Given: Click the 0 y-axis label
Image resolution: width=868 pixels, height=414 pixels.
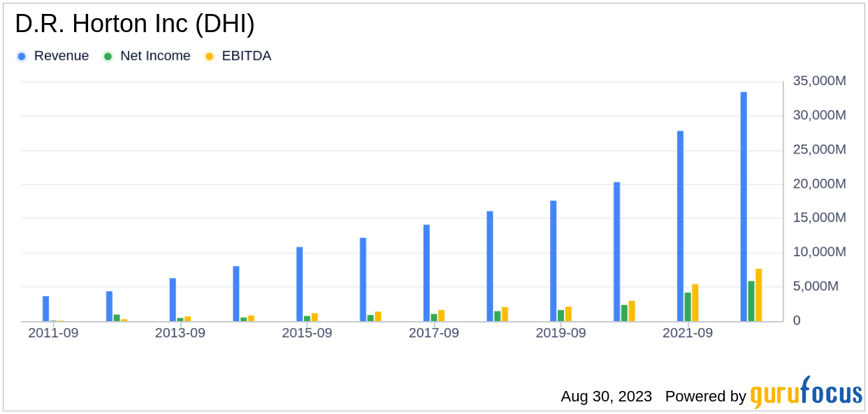Looking at the screenshot, I should tap(796, 320).
